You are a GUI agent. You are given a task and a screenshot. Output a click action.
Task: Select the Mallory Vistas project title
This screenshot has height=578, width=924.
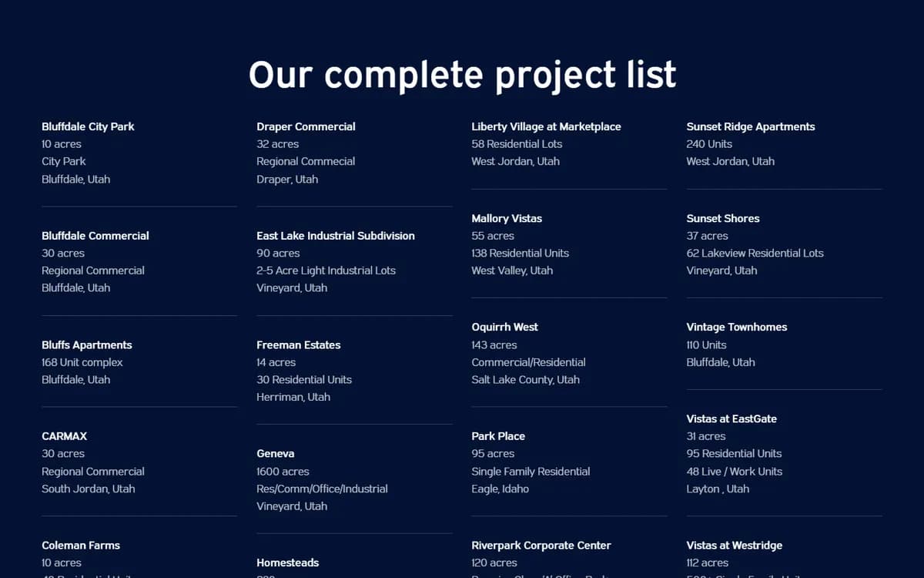(x=507, y=219)
